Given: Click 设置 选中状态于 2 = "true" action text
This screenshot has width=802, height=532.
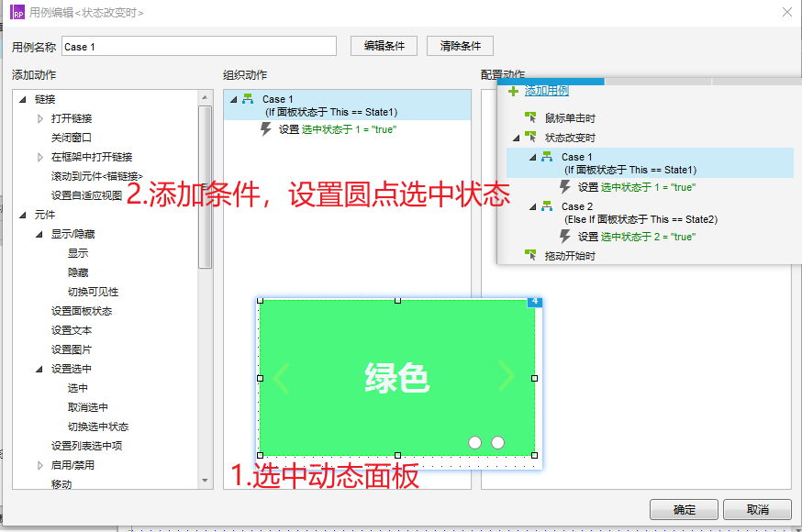Looking at the screenshot, I should [637, 237].
